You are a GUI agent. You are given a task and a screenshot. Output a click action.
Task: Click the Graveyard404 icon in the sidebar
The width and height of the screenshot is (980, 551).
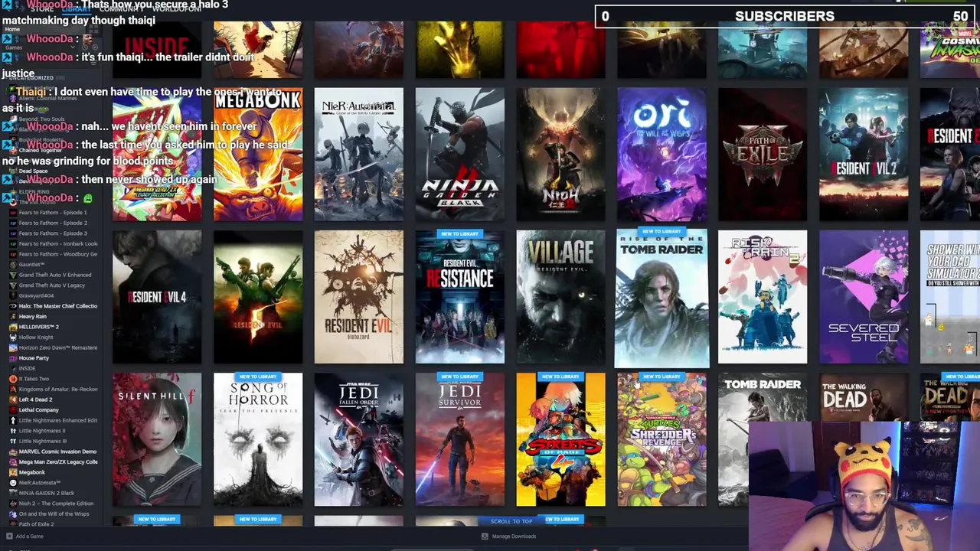click(13, 295)
